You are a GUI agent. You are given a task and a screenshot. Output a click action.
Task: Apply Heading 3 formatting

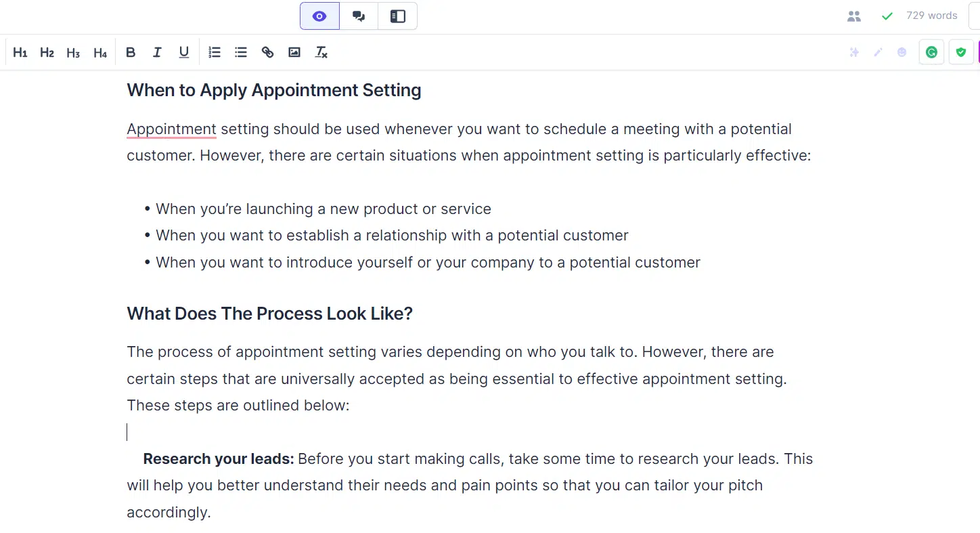pyautogui.click(x=73, y=52)
